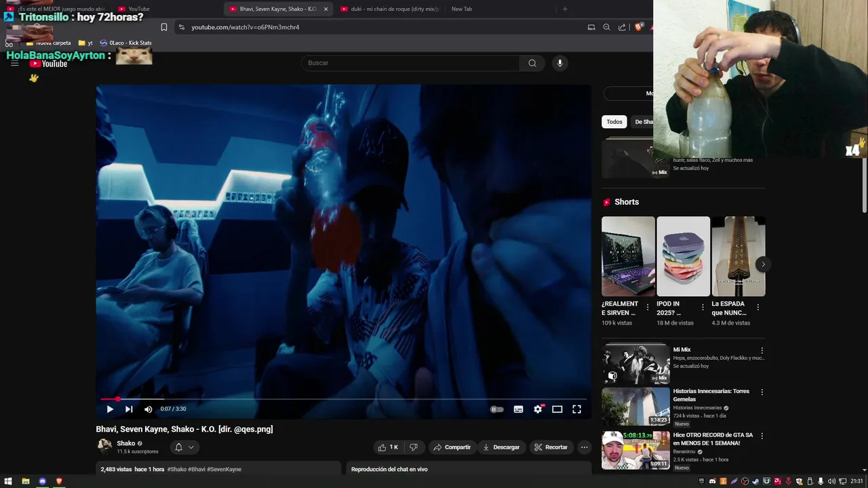Click the Buscar search field
Screen dimensions: 868x488
click(x=410, y=63)
